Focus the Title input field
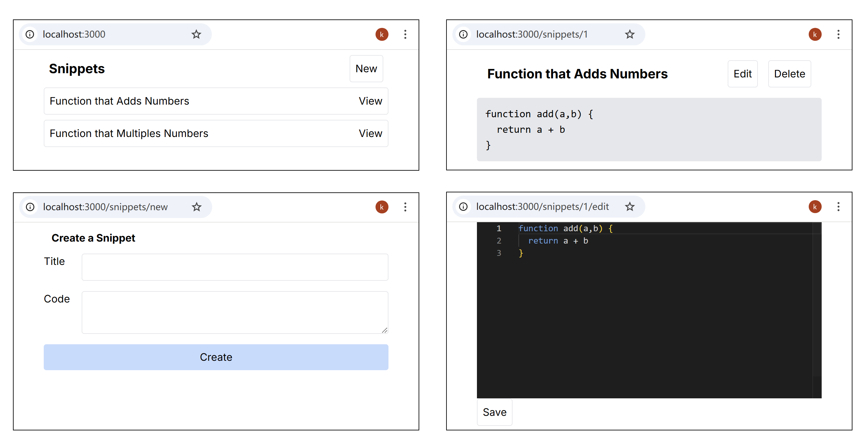868x444 pixels. pos(235,267)
